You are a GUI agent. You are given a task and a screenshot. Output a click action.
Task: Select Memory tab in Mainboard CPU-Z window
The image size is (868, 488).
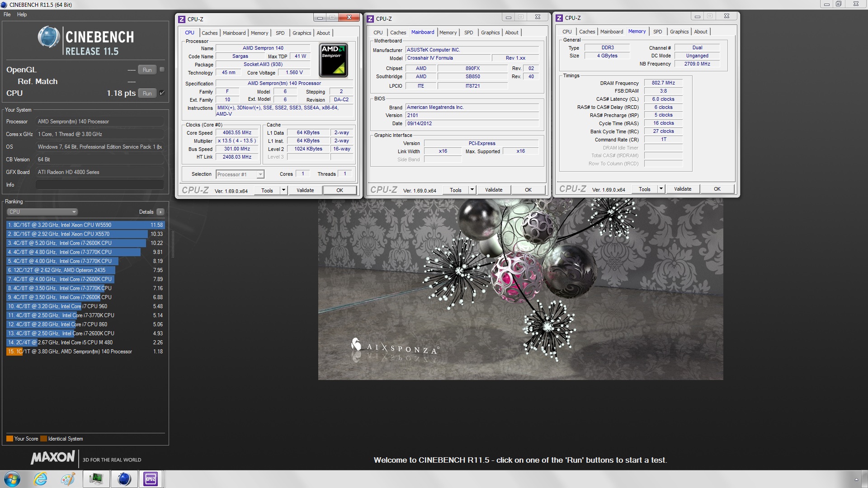(448, 33)
